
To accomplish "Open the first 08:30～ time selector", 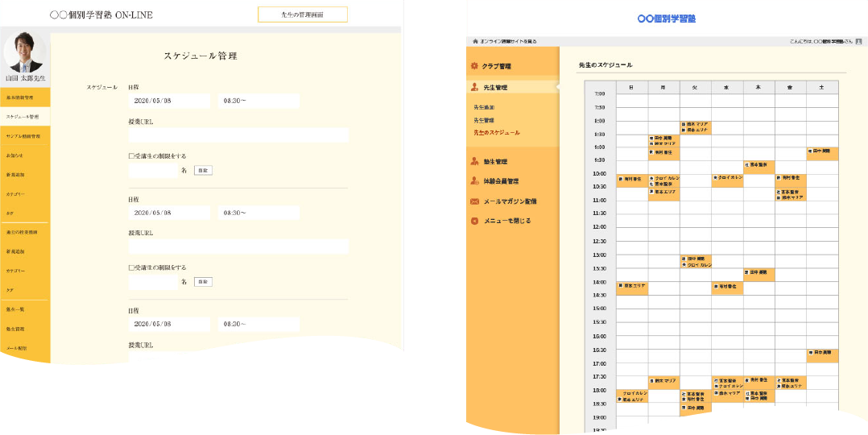I will coord(258,101).
